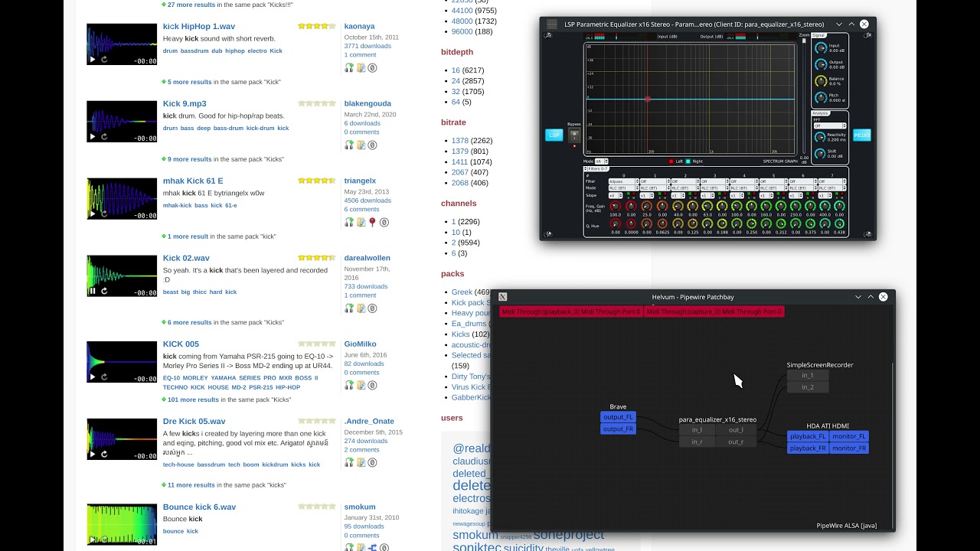Click pack icon for mhak Kick 61 E
The image size is (980, 551).
361,223
